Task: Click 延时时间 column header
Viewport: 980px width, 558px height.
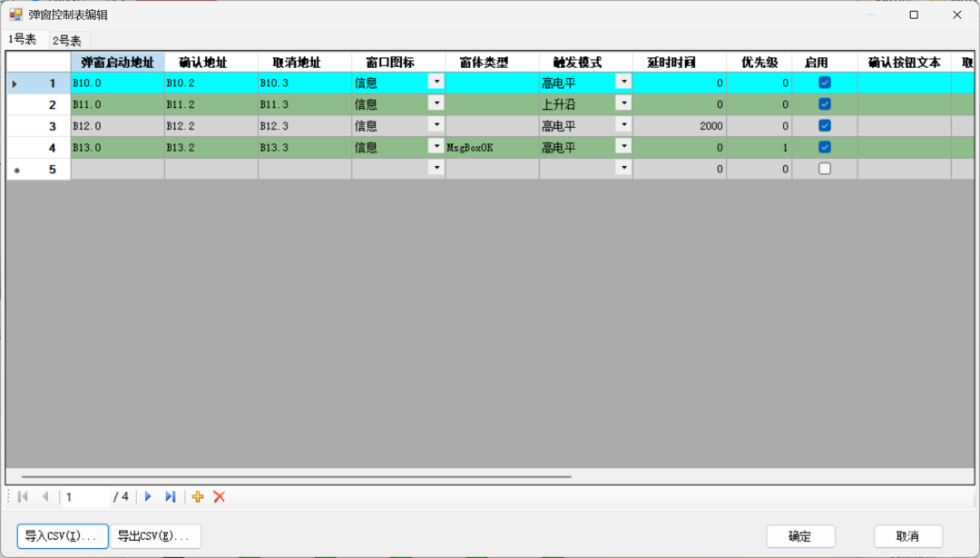Action: pos(680,63)
